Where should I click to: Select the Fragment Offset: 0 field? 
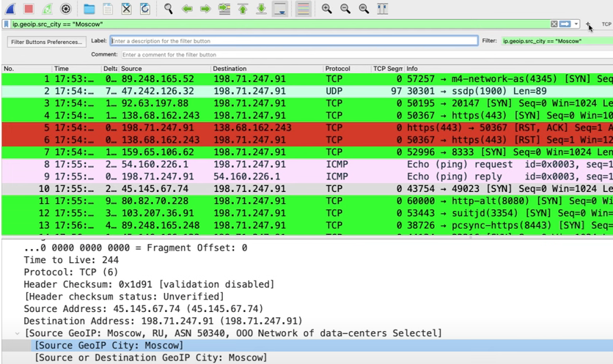click(135, 248)
